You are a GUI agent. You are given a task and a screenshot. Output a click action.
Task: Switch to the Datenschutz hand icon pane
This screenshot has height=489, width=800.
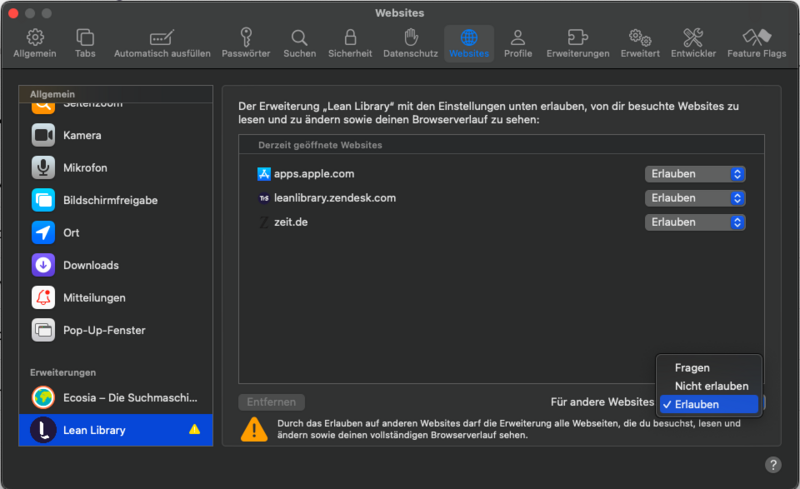tap(410, 43)
